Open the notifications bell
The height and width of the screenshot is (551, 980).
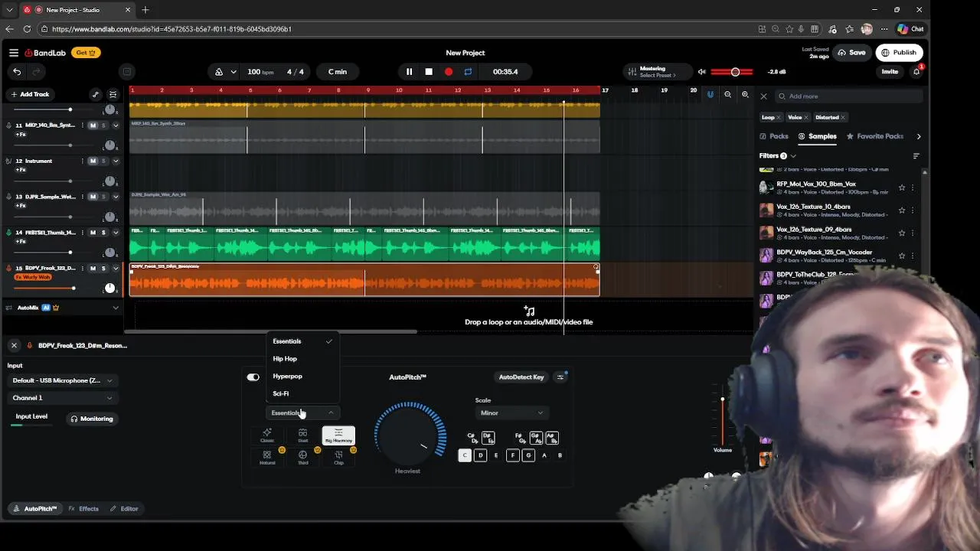coord(916,72)
